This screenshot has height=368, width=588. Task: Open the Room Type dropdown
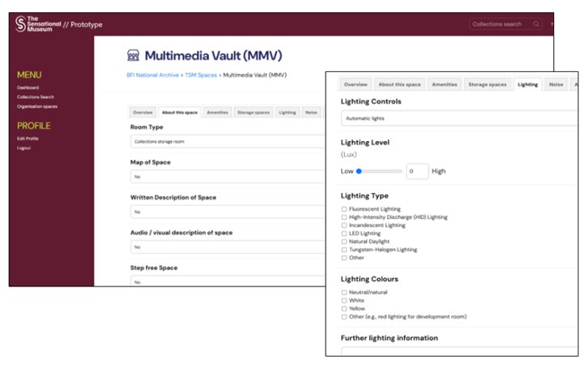pyautogui.click(x=227, y=142)
